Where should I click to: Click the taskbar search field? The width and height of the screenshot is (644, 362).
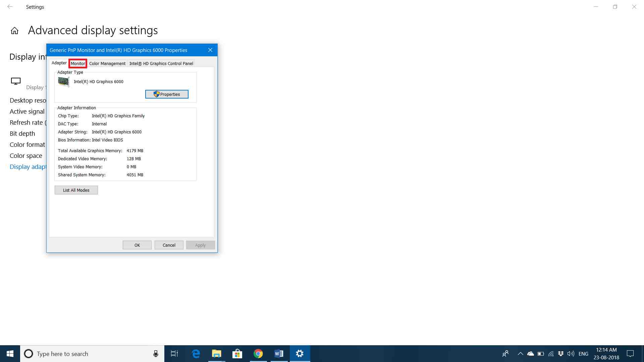coord(92,354)
